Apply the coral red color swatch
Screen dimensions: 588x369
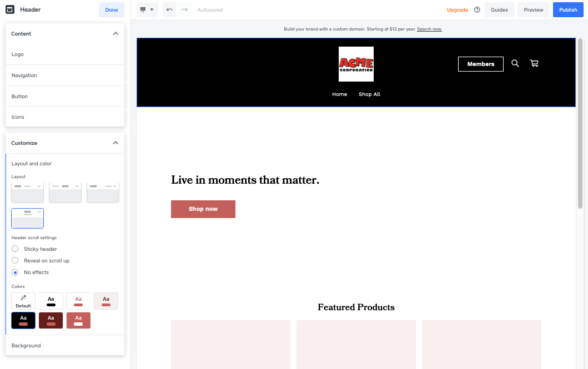[x=78, y=320]
